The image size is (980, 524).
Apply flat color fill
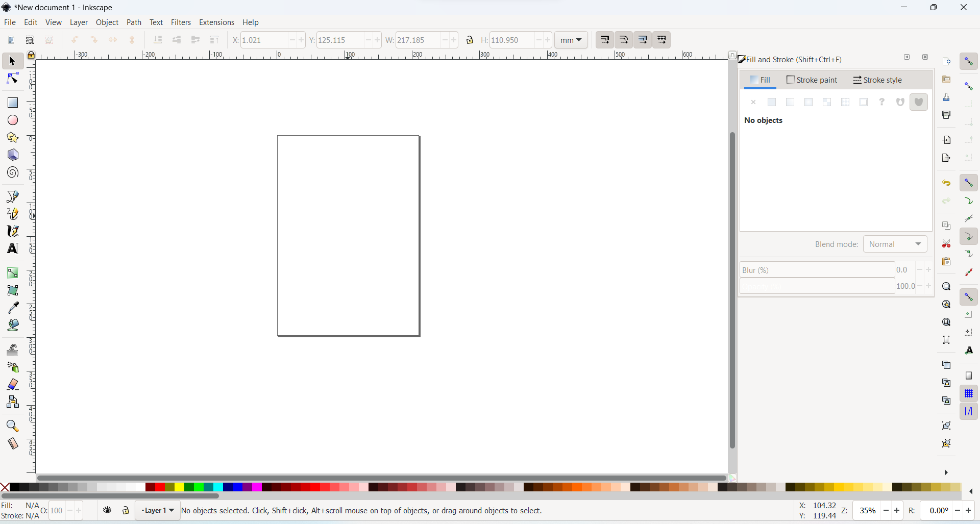(x=772, y=102)
